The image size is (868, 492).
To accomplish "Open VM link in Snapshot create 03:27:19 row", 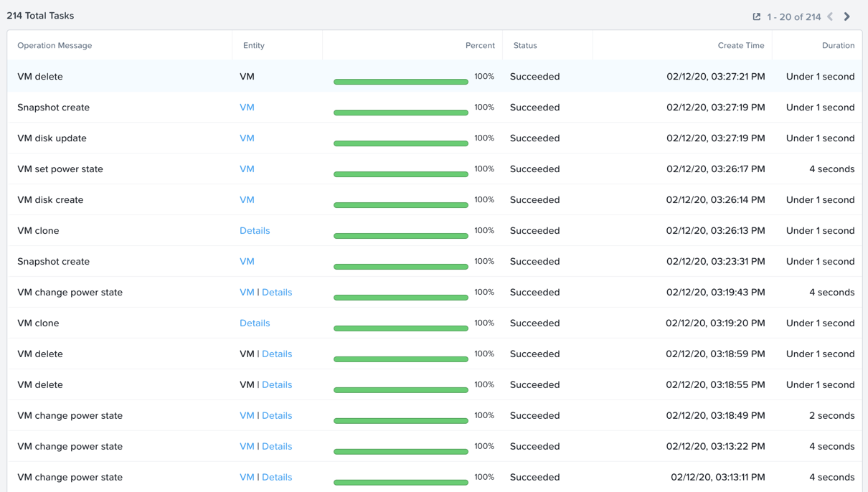I will pyautogui.click(x=247, y=108).
